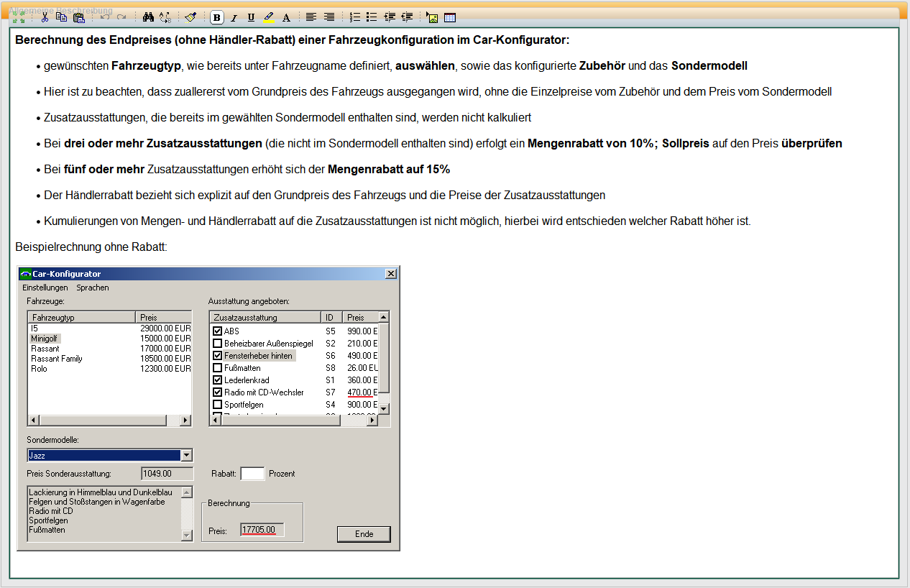
Task: Redo the last undone edit
Action: click(x=121, y=17)
